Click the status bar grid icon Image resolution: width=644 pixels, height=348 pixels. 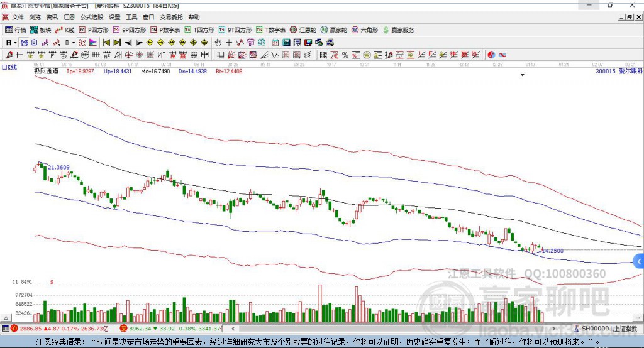5,329
